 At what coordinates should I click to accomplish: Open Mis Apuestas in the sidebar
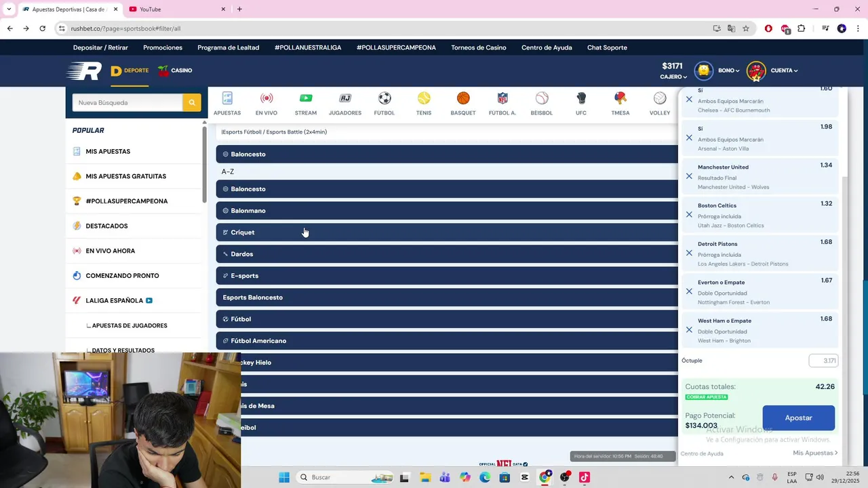[108, 151]
